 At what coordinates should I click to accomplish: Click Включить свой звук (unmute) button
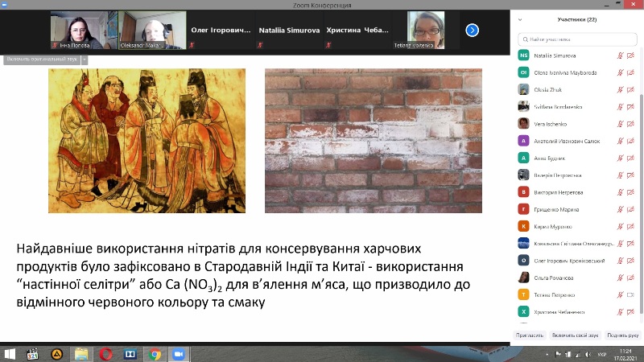click(575, 335)
